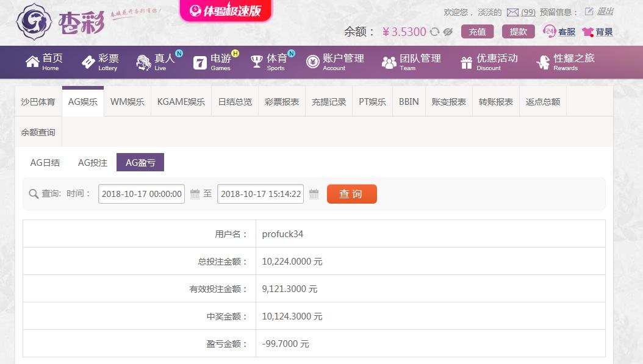Click the 退出 logout link
Image resolution: width=643 pixels, height=364 pixels.
coord(605,12)
